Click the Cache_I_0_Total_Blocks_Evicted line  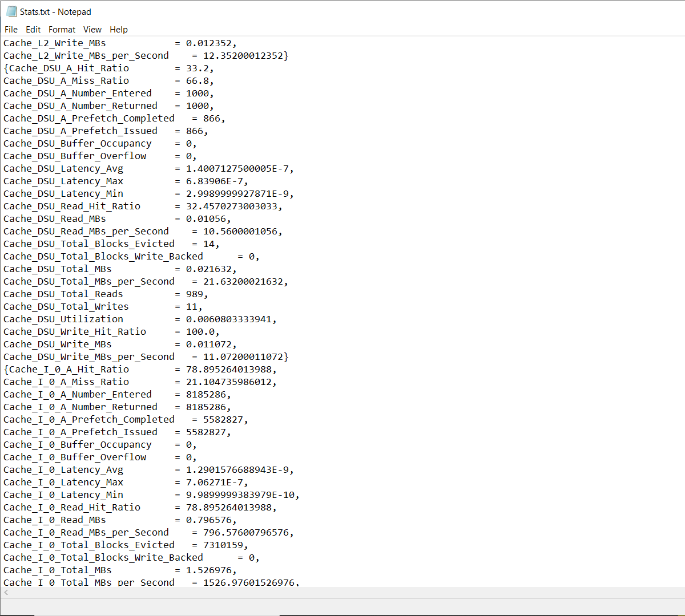coord(126,545)
